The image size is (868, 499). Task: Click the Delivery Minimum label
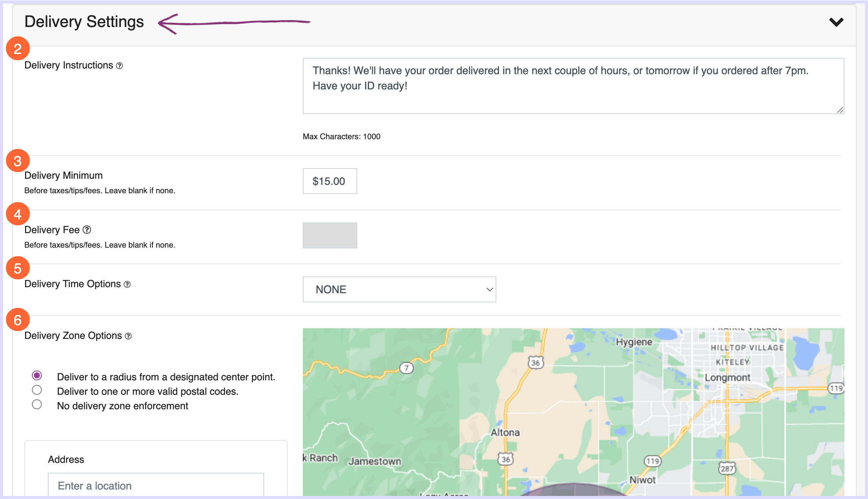(x=63, y=175)
